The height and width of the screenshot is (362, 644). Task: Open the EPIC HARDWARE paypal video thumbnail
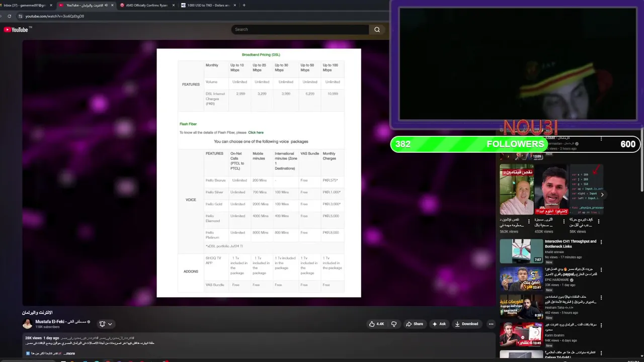(521, 279)
